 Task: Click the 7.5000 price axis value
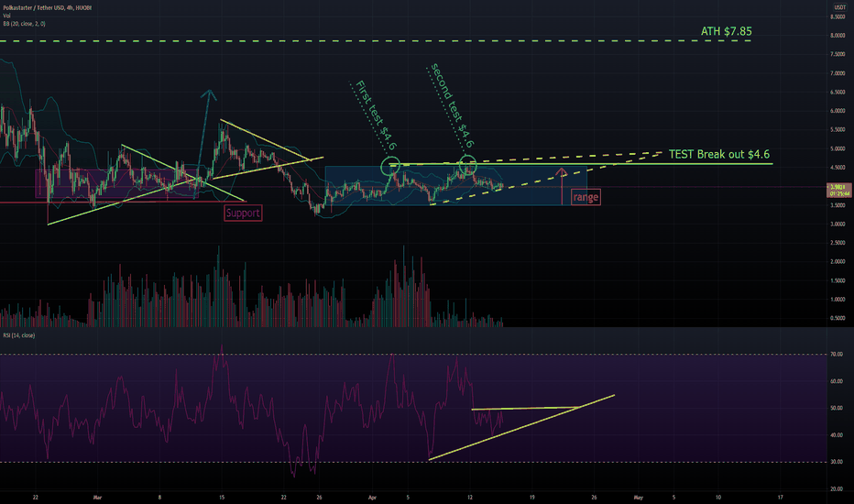coord(838,54)
